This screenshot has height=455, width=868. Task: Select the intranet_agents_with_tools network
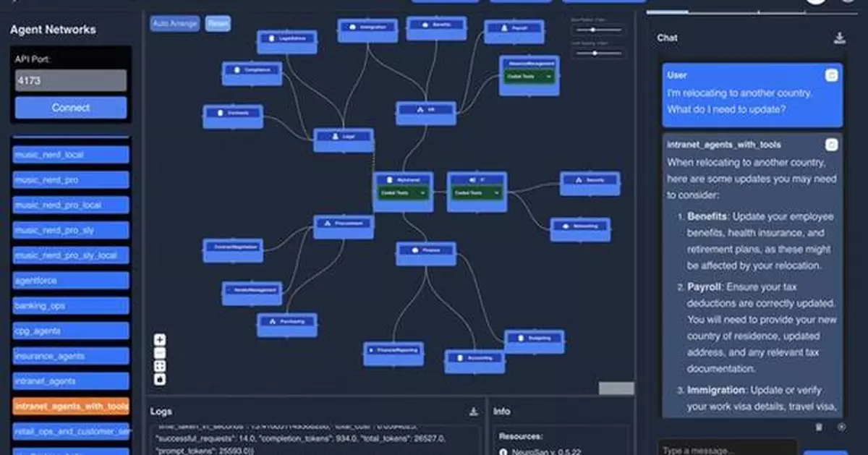coord(70,407)
